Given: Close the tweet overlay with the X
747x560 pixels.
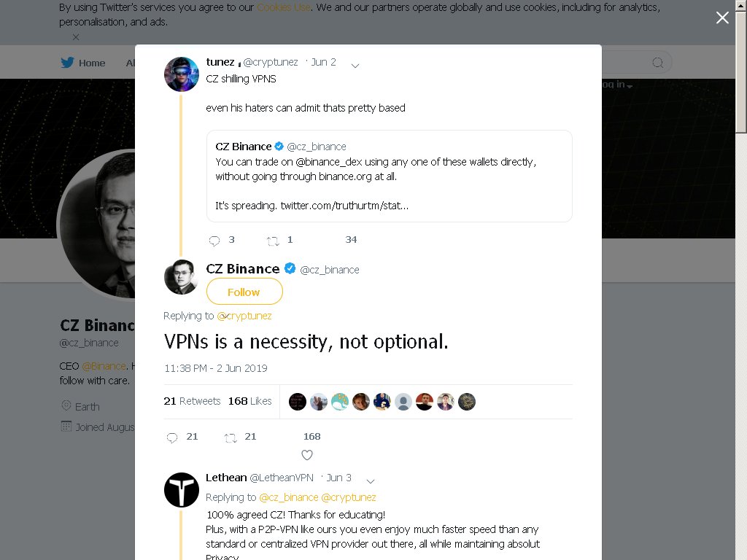Looking at the screenshot, I should point(722,17).
